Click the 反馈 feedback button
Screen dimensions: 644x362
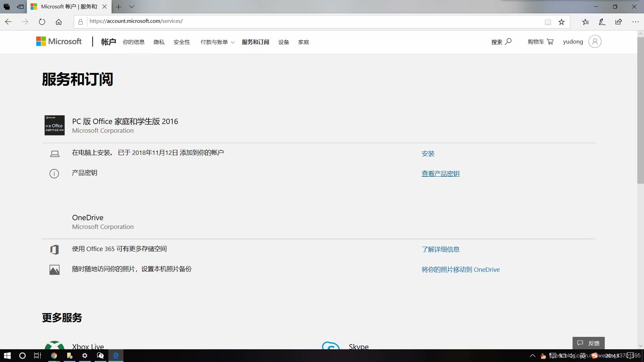588,343
